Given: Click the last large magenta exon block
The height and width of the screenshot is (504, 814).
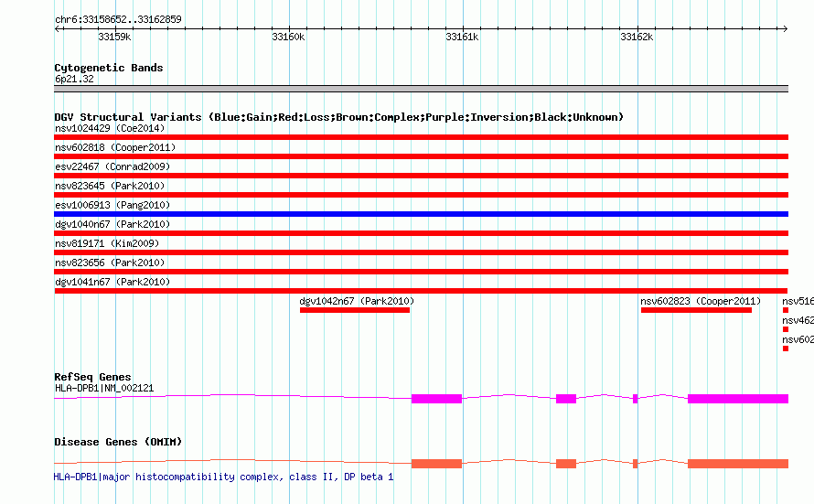Looking at the screenshot, I should pos(738,399).
